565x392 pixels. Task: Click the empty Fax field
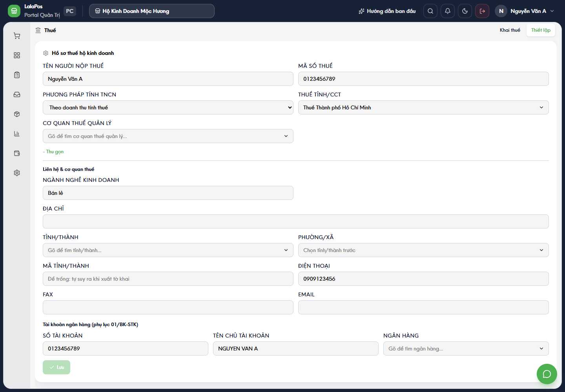point(168,307)
